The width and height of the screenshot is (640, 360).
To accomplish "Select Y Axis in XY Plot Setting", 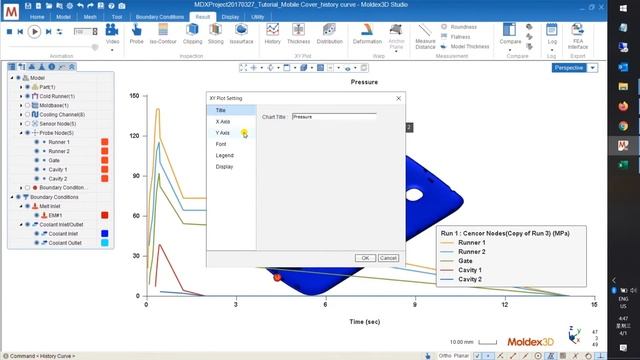I will point(231,133).
